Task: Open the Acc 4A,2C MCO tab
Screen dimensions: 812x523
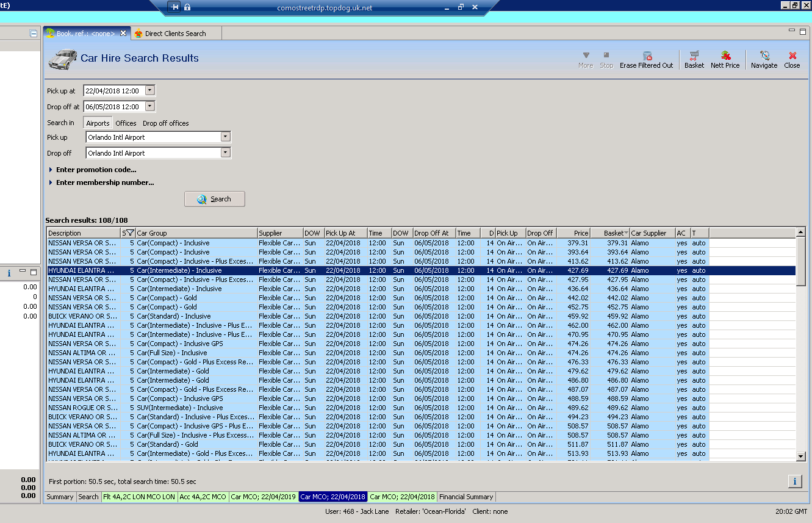Action: (203, 497)
